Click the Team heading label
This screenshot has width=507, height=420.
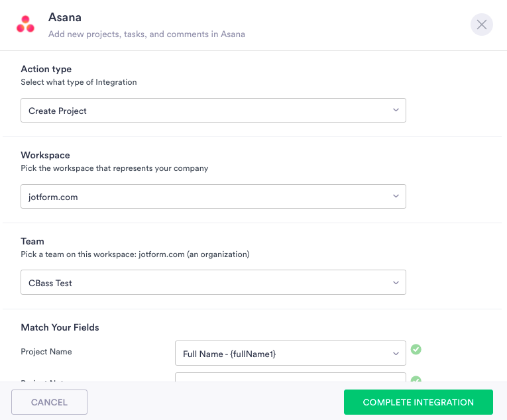click(32, 241)
